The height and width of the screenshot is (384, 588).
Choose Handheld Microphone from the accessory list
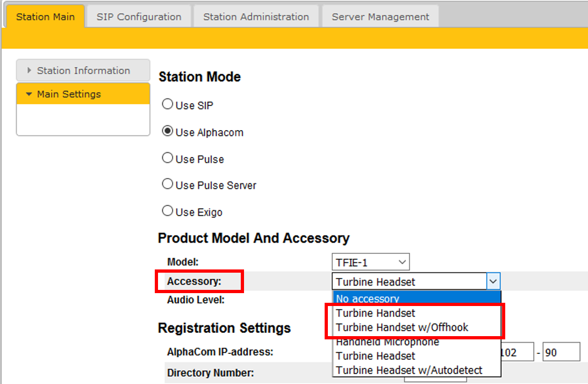coord(387,342)
